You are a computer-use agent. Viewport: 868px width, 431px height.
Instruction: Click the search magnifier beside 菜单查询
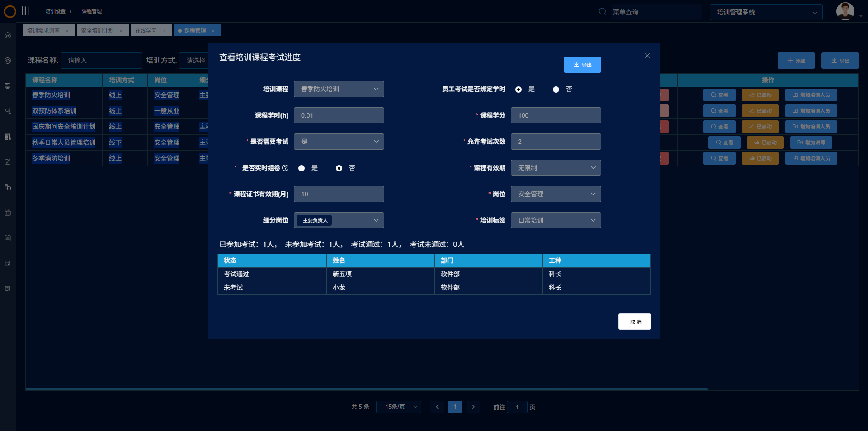coord(603,11)
